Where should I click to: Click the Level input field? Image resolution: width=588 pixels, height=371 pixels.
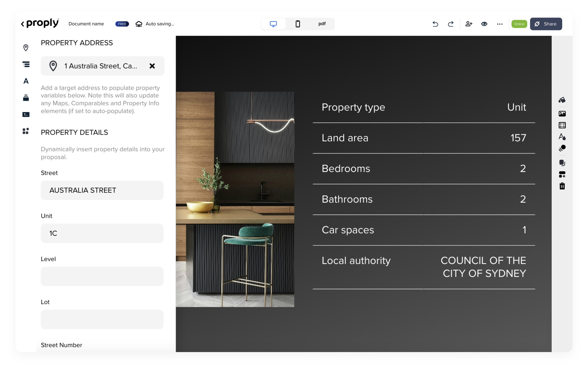point(102,276)
